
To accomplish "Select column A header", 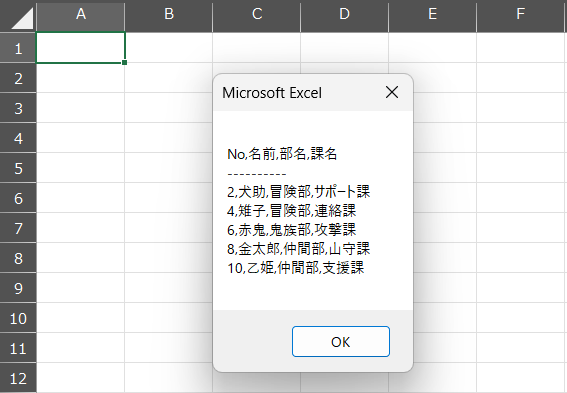I will point(81,16).
